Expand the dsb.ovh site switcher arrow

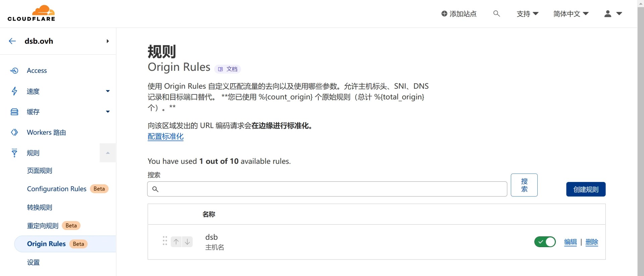pos(108,41)
